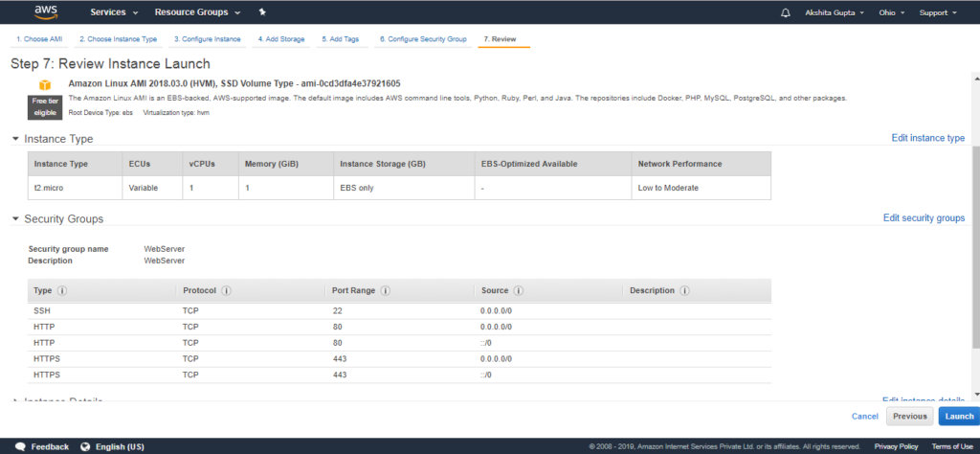Show info for the Protocol column
980x454 pixels.
(x=226, y=291)
